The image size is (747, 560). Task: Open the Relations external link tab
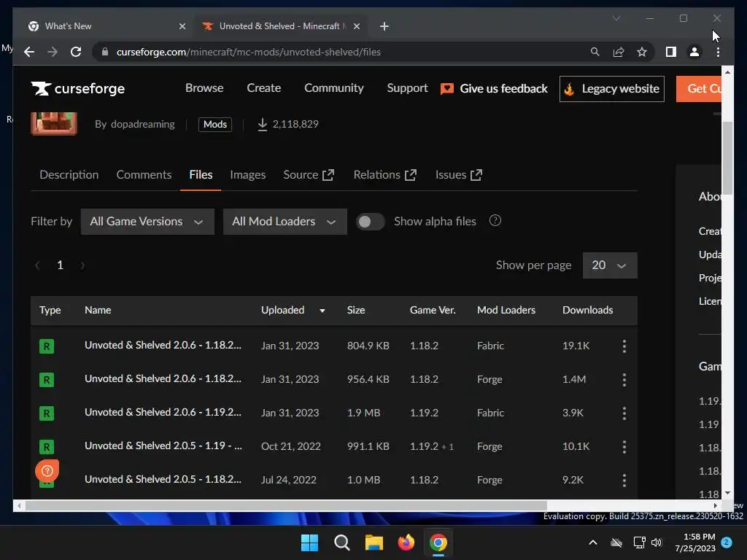tap(385, 175)
